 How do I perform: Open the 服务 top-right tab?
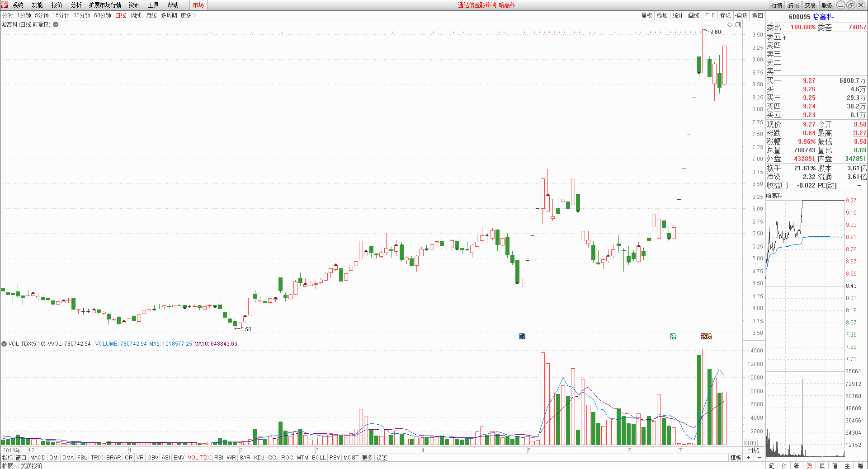pyautogui.click(x=827, y=5)
